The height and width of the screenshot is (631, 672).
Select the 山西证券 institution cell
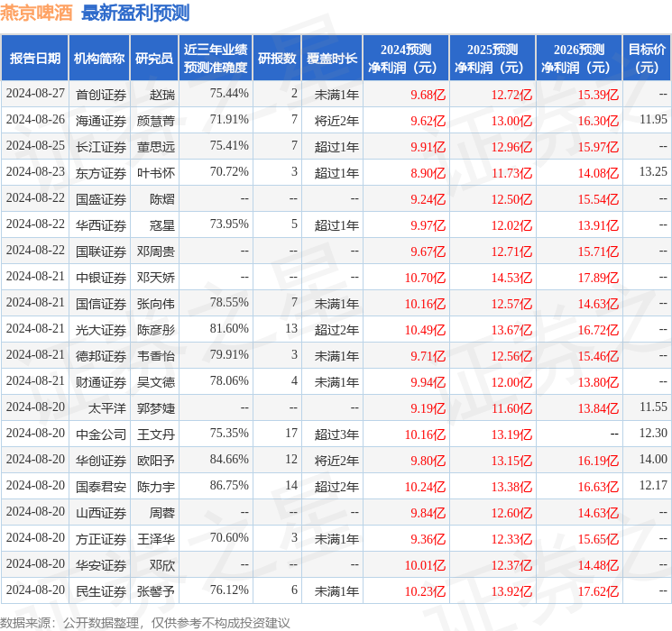coord(101,513)
